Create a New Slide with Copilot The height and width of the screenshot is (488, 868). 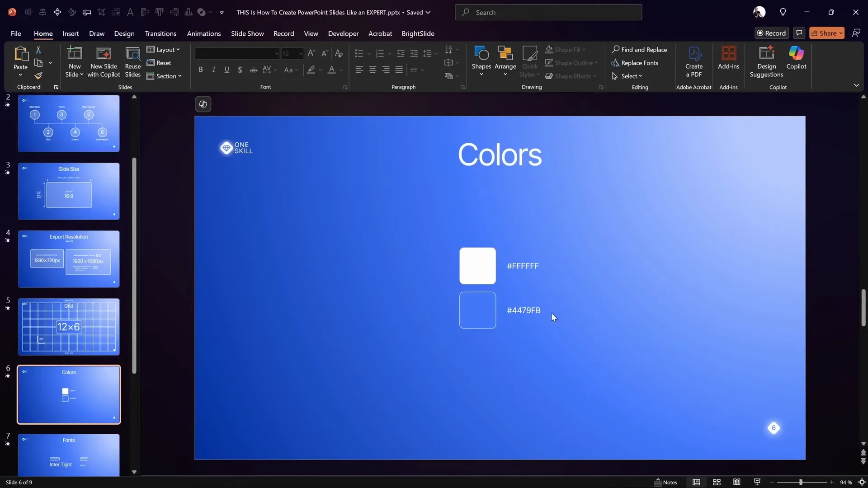click(x=103, y=61)
